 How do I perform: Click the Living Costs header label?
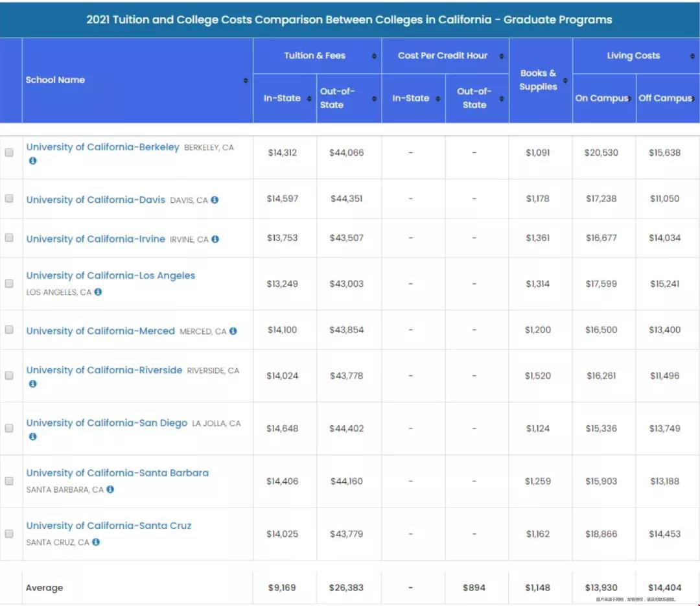(x=633, y=55)
